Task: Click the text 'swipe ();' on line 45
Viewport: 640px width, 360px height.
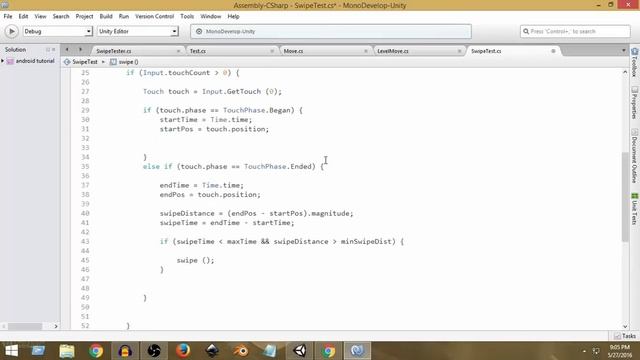Action: [195, 260]
